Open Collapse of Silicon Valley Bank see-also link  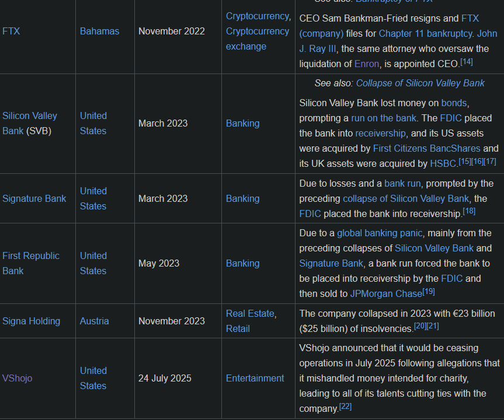click(x=420, y=83)
